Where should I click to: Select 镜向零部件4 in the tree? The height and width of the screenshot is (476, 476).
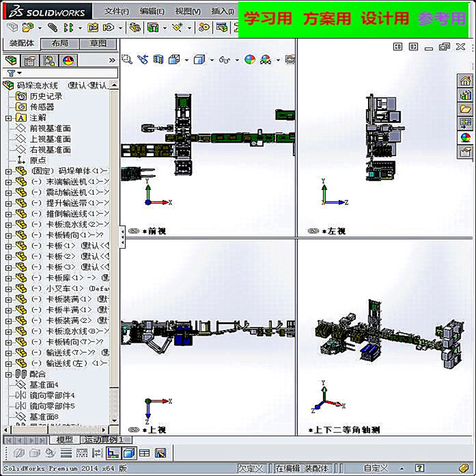(x=52, y=395)
